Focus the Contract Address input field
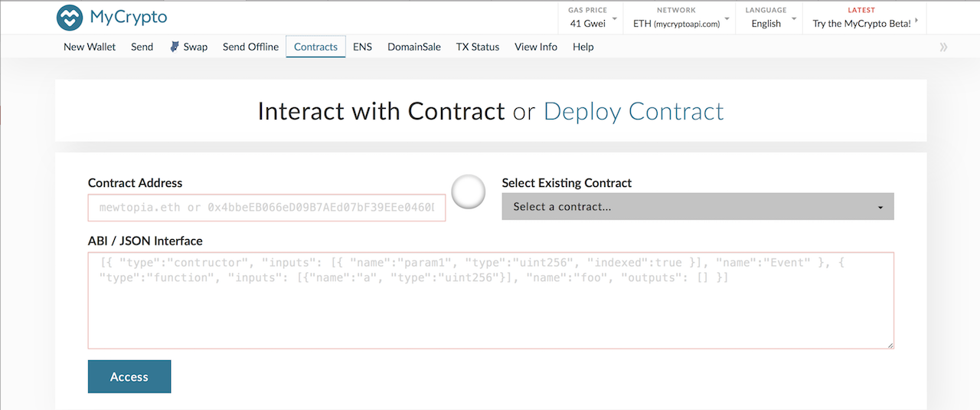Screen dimensions: 980x410 [266, 208]
